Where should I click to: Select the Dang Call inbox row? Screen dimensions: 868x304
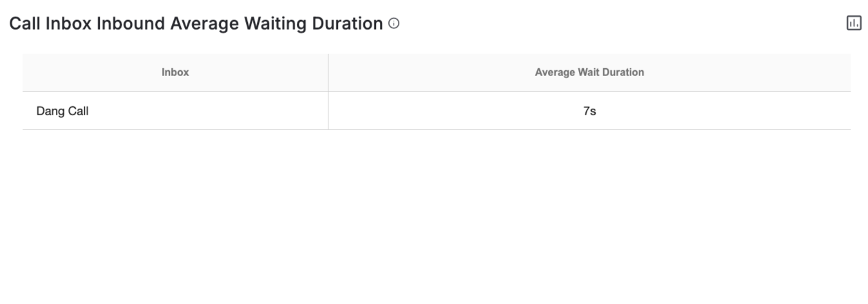tap(437, 111)
